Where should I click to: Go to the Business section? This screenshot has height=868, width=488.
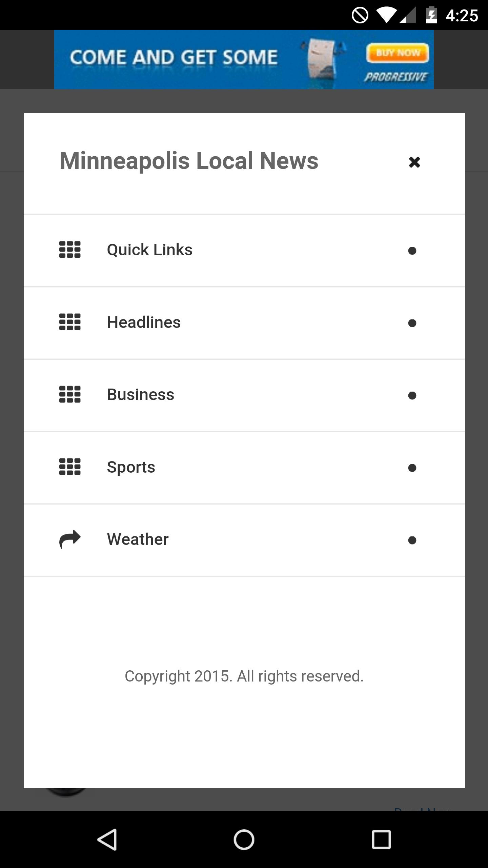pos(140,395)
